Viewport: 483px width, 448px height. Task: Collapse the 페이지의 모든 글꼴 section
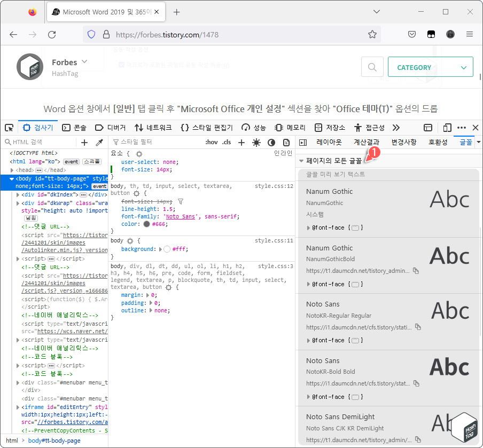coord(301,161)
